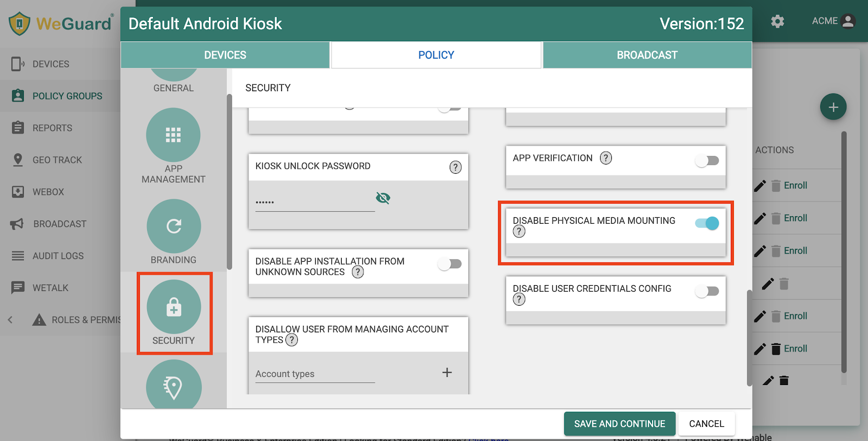This screenshot has height=441, width=868.
Task: Open Broadcast in the sidebar
Action: (x=60, y=224)
